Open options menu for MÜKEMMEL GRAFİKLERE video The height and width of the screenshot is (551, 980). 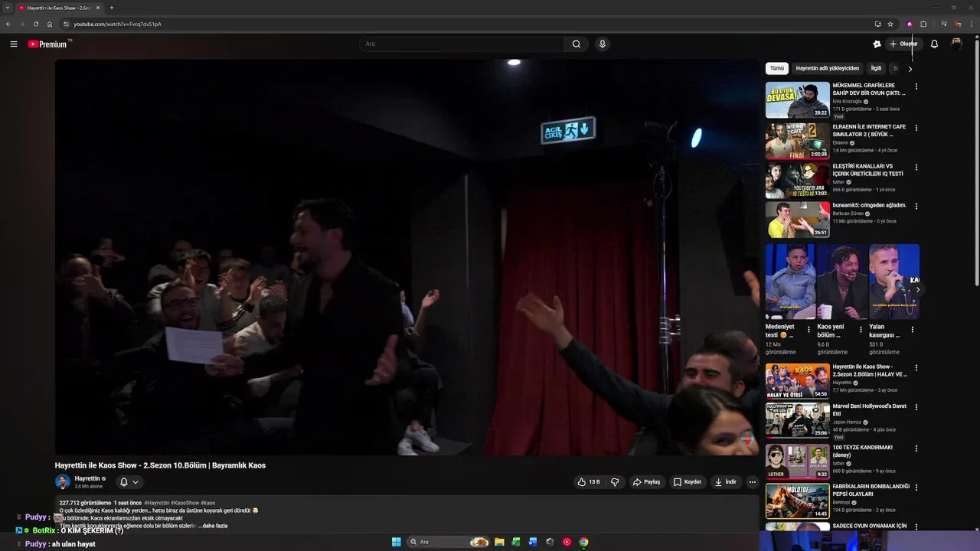(x=916, y=86)
